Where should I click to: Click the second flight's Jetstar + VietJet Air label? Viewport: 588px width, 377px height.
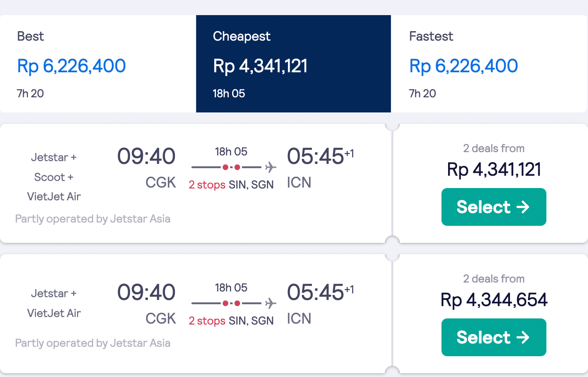click(x=54, y=303)
